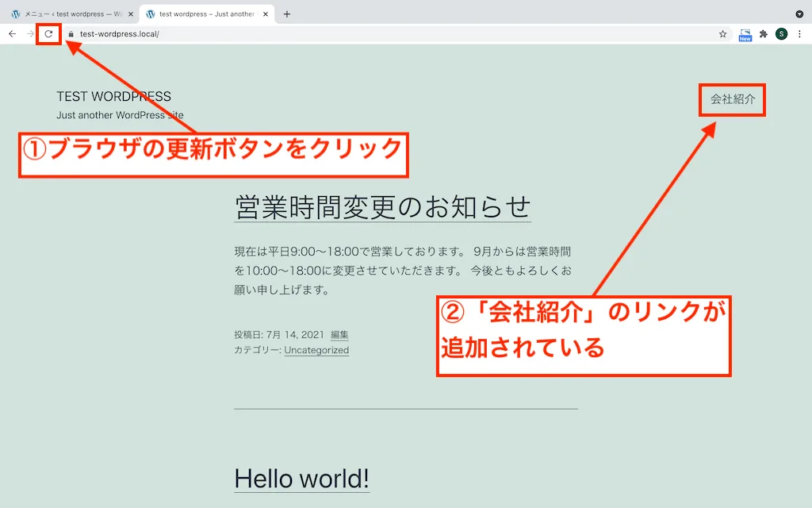
Task: Open the Uncategorized category link
Action: (x=316, y=350)
